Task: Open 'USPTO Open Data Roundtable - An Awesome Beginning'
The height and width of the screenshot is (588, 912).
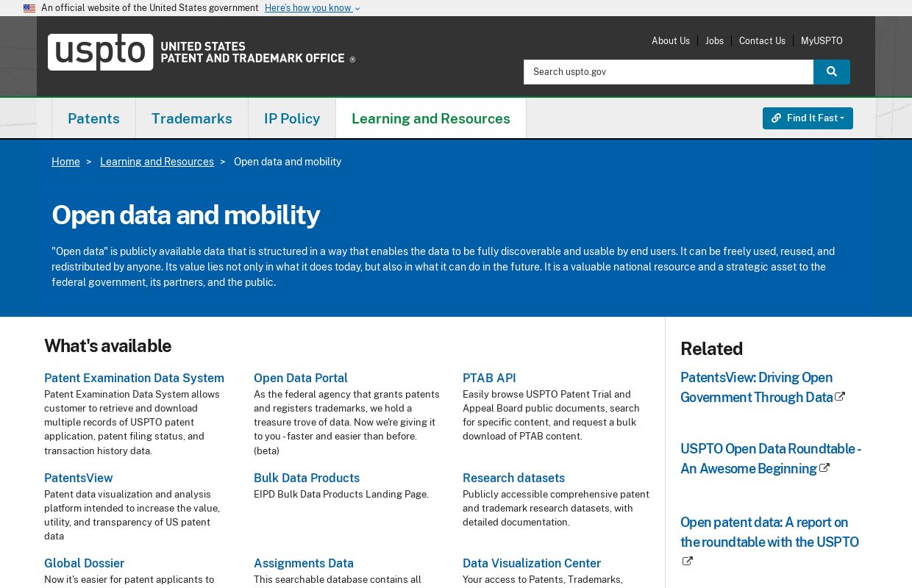Action: pos(770,459)
